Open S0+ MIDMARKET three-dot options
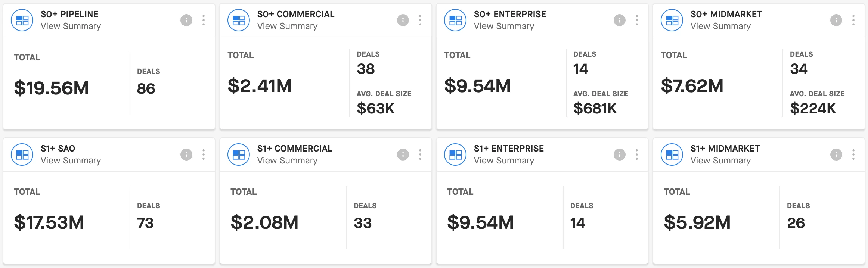The width and height of the screenshot is (868, 268). point(853,20)
